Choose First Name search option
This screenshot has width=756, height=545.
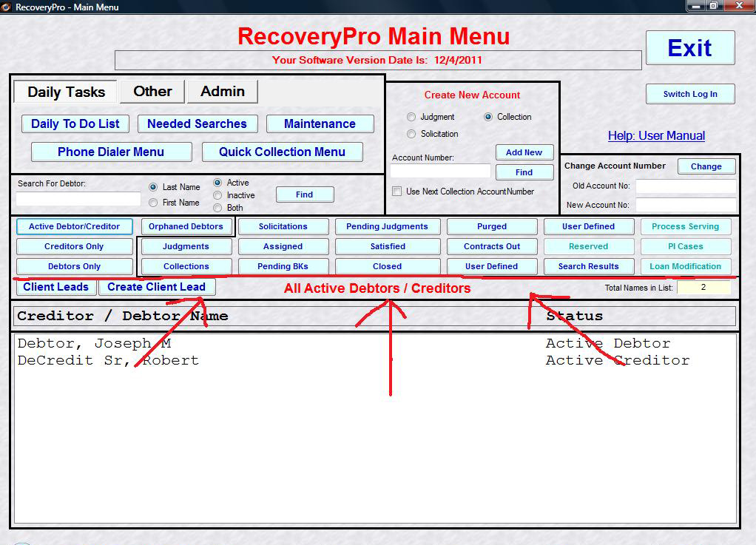pyautogui.click(x=153, y=203)
